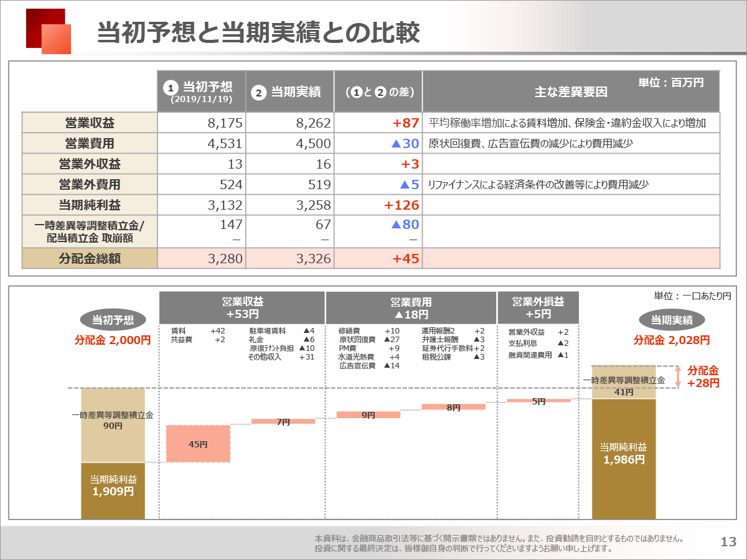747x560 pixels.
Task: Click the その他収入 +31 line item
Action: [282, 357]
